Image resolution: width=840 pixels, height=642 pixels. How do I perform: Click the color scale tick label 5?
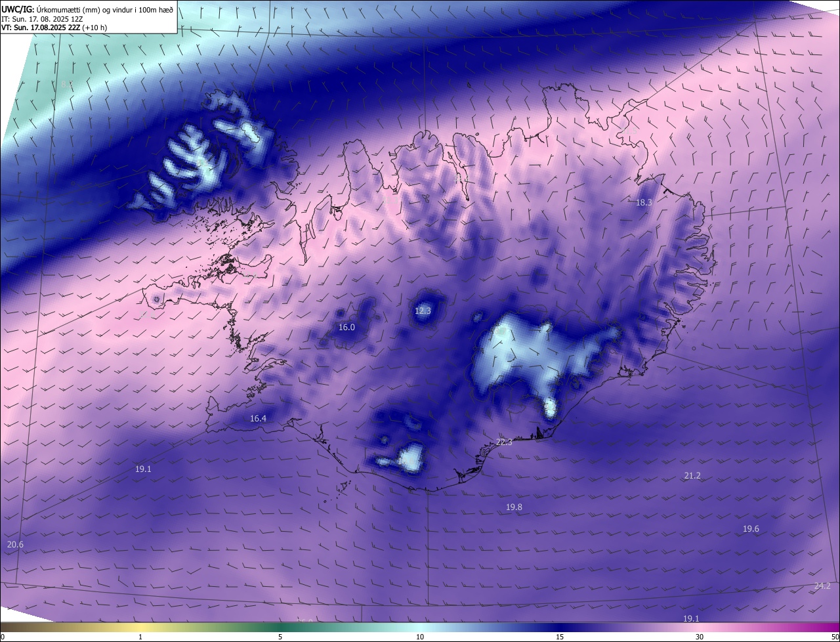[280, 637]
